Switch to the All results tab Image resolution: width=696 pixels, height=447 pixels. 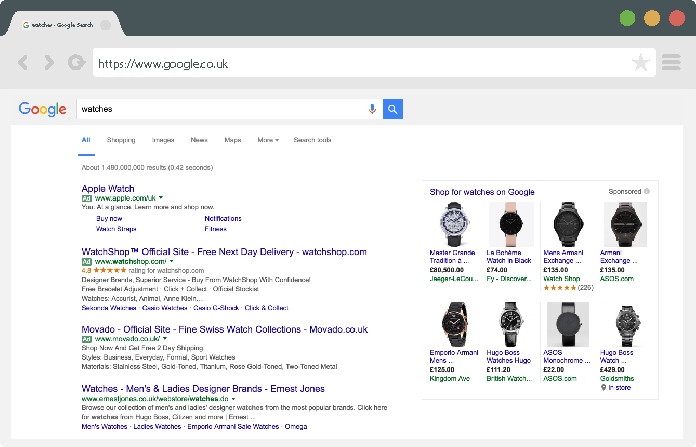(x=86, y=140)
